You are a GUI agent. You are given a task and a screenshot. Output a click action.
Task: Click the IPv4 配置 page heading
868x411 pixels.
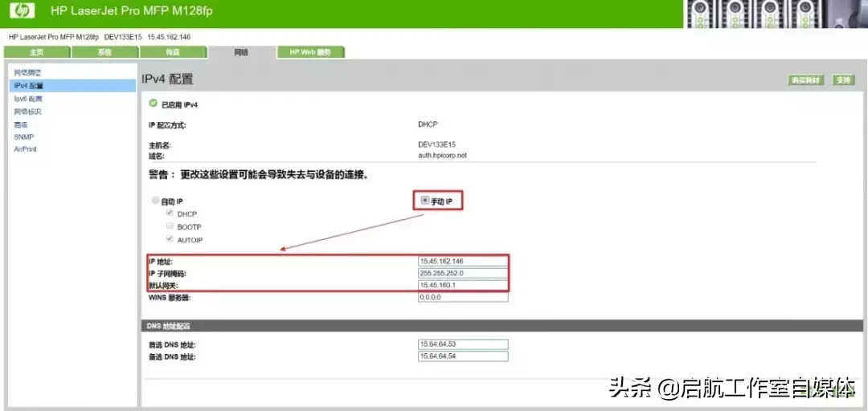point(168,79)
